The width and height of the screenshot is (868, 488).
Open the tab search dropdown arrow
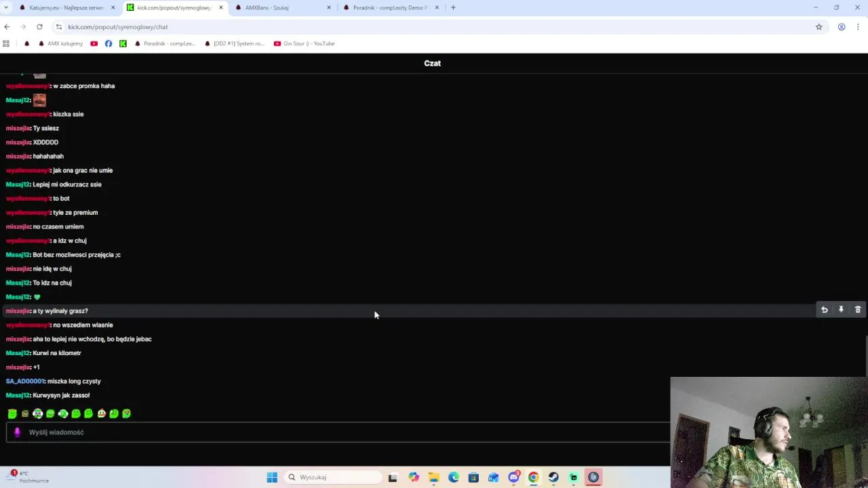click(x=5, y=7)
